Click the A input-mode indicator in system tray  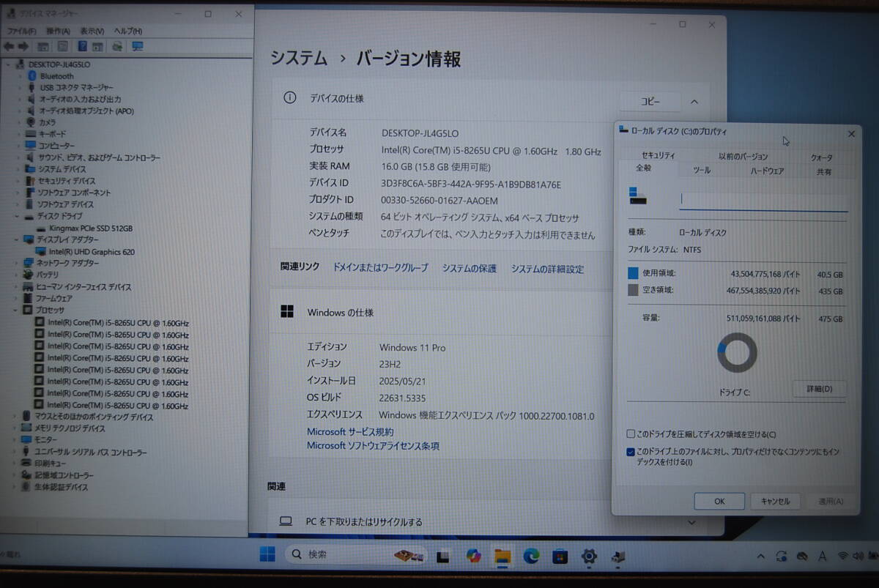(x=823, y=557)
